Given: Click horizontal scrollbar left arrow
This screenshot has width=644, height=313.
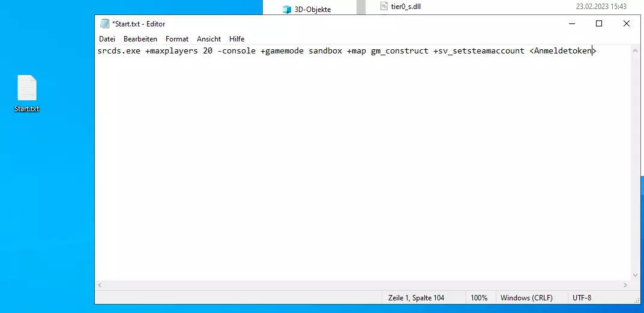Looking at the screenshot, I should coord(100,285).
